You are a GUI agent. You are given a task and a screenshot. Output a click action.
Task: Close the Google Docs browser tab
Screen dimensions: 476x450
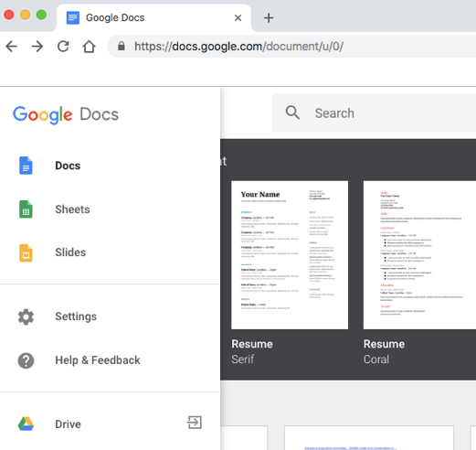(x=238, y=18)
